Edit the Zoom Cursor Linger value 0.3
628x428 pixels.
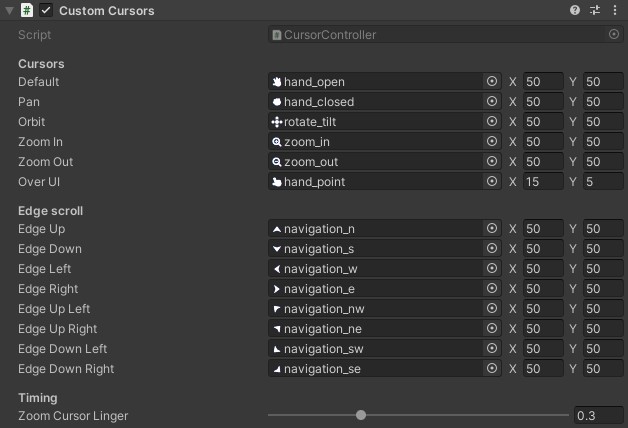click(598, 416)
